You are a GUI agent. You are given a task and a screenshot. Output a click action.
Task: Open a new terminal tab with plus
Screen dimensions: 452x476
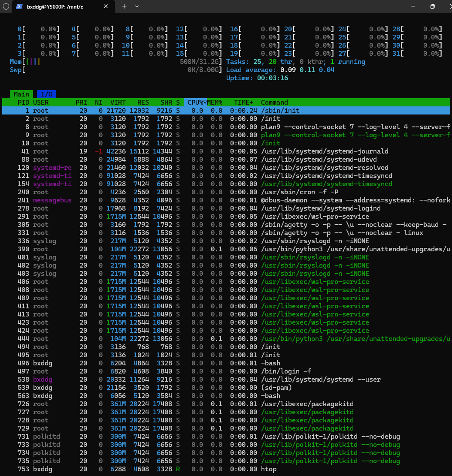point(124,6)
